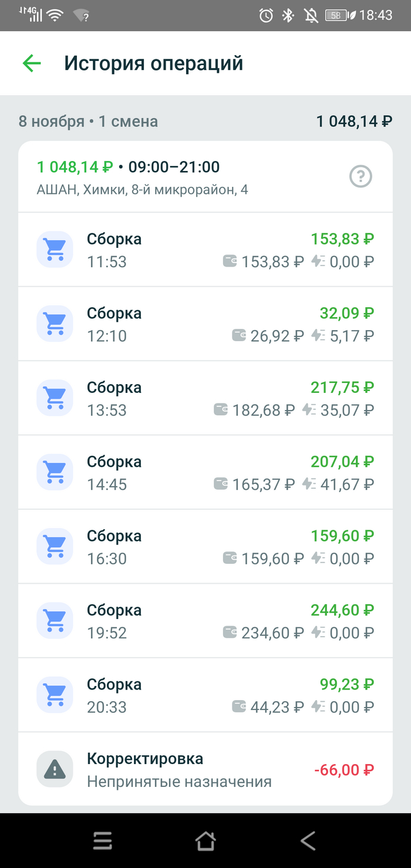
Task: Open the 19:52 Сборка entry for 244,60 ₽
Action: 206,621
